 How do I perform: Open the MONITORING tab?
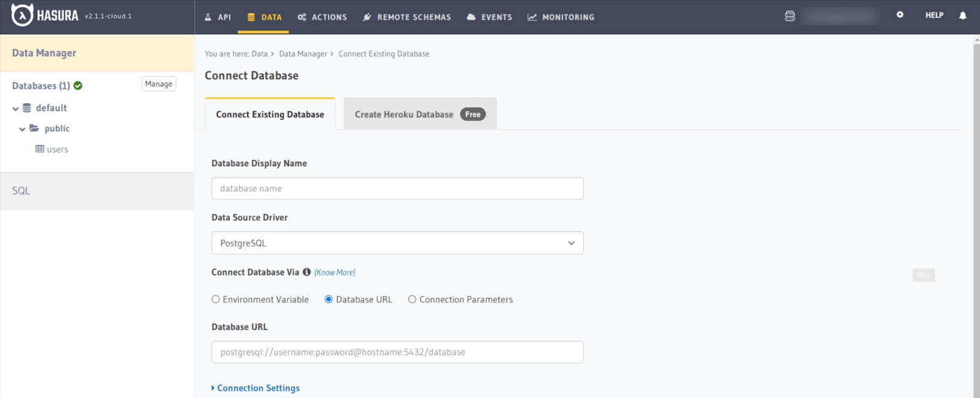[561, 17]
